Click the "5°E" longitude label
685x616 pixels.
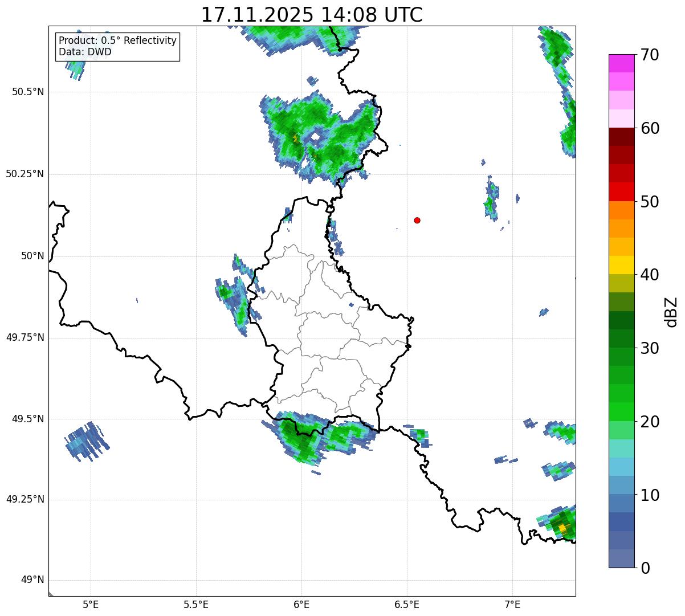click(x=91, y=604)
